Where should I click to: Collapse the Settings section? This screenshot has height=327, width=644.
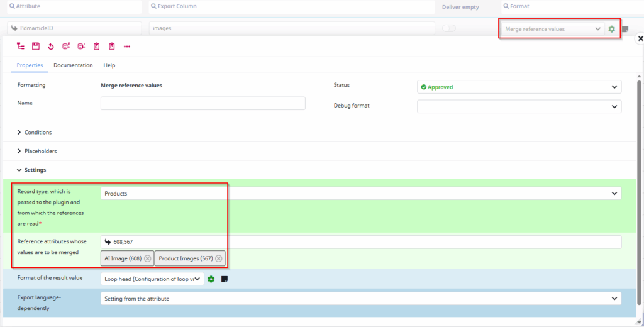tap(31, 170)
